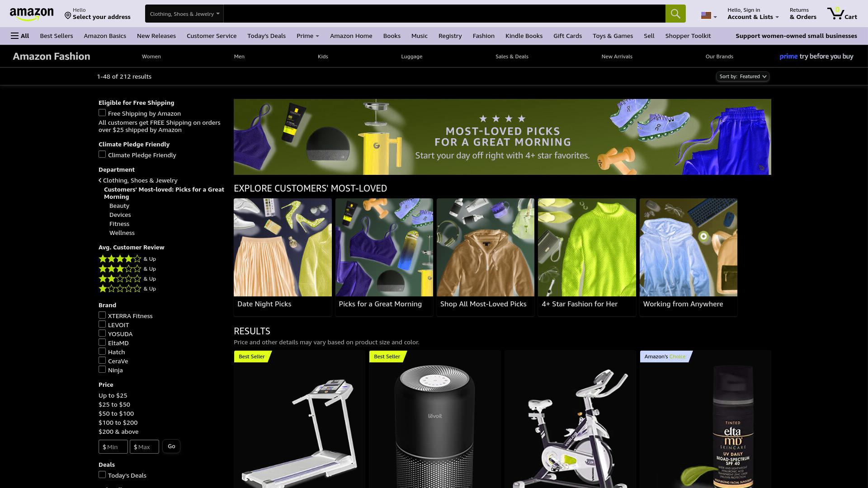Filter price $50 to $100
The height and width of the screenshot is (488, 868).
[x=116, y=413]
